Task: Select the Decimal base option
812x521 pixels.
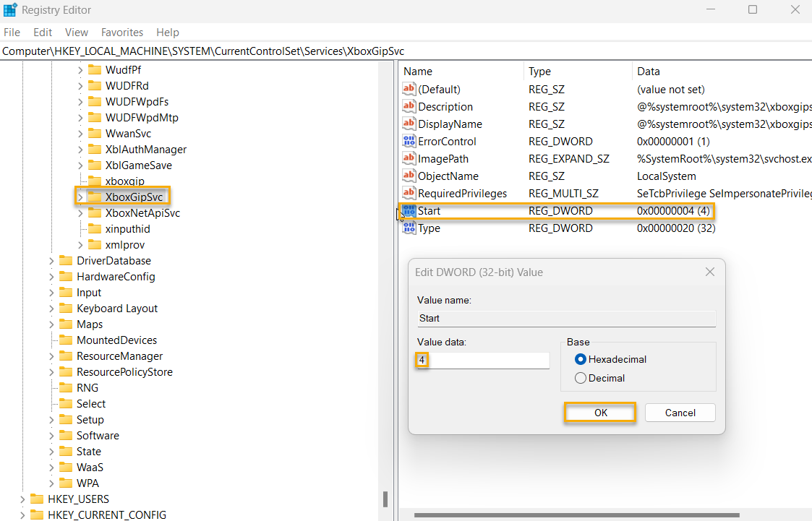Action: pos(580,378)
